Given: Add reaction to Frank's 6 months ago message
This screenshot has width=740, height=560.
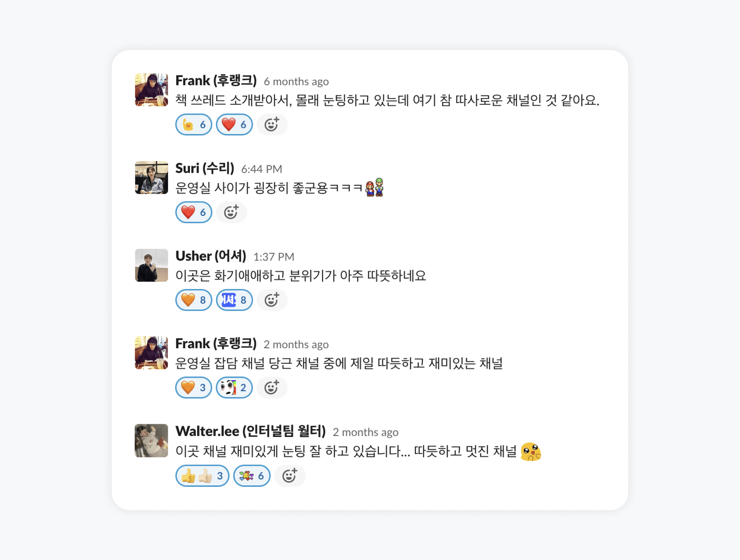Looking at the screenshot, I should tap(272, 124).
